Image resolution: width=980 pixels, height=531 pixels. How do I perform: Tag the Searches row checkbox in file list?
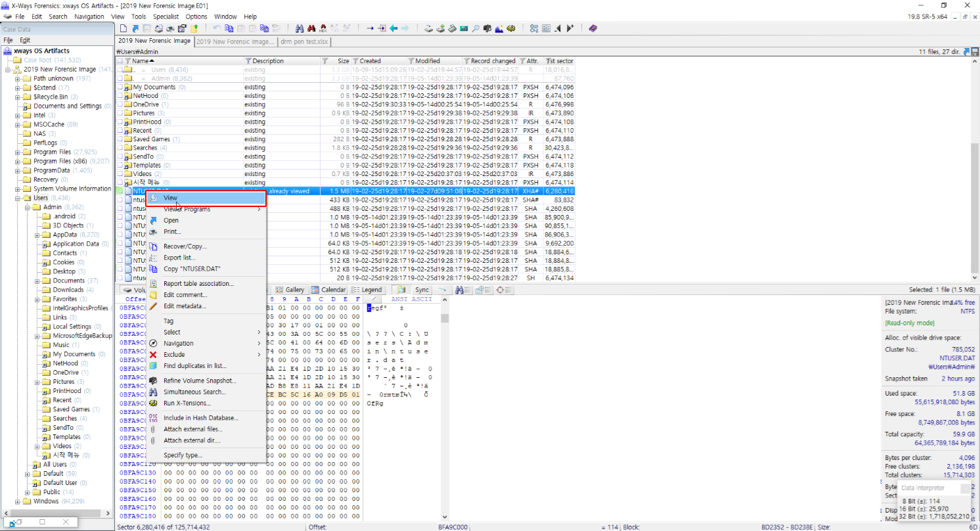coord(120,148)
